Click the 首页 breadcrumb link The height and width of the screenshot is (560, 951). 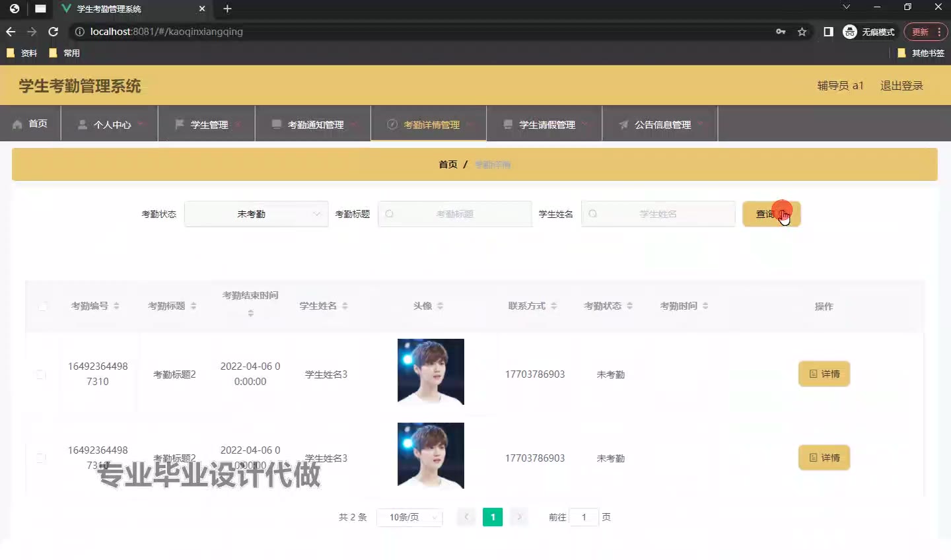click(448, 164)
